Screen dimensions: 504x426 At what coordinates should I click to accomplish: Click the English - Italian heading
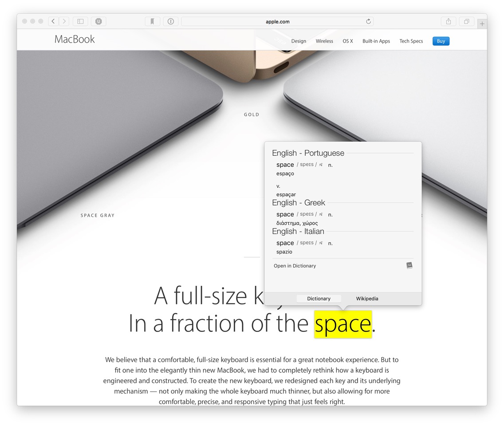click(x=298, y=232)
